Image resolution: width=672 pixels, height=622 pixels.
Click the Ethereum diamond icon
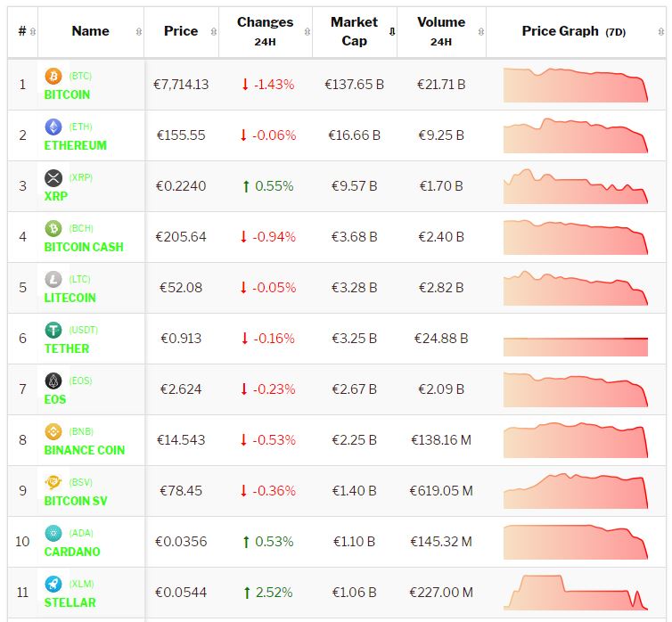coord(53,127)
